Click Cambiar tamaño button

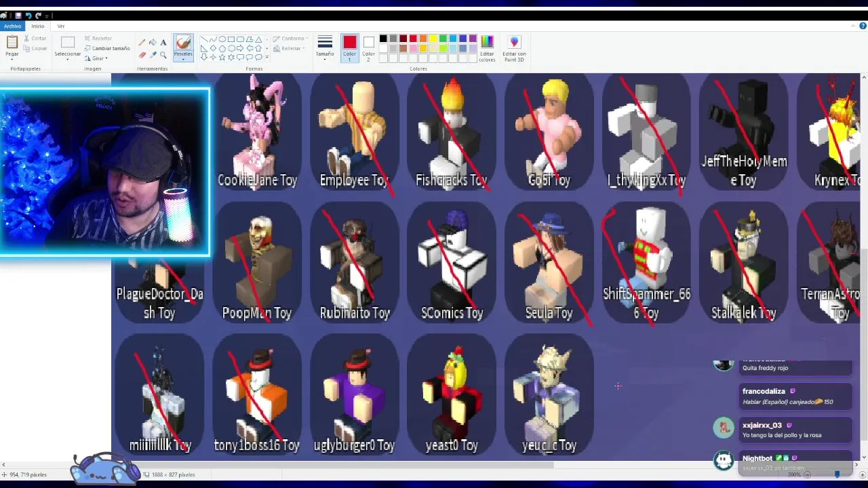(106, 48)
